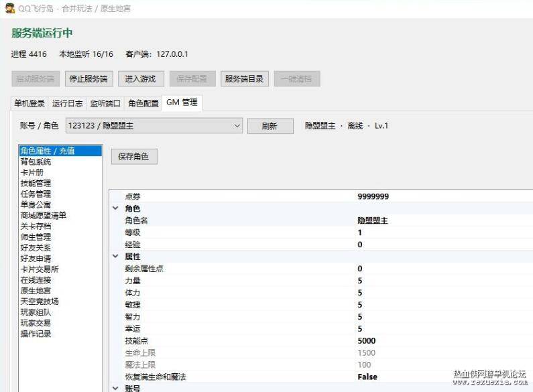Image resolution: width=533 pixels, height=392 pixels.
Task: Select 背包系统 in the list
Action: [60, 161]
